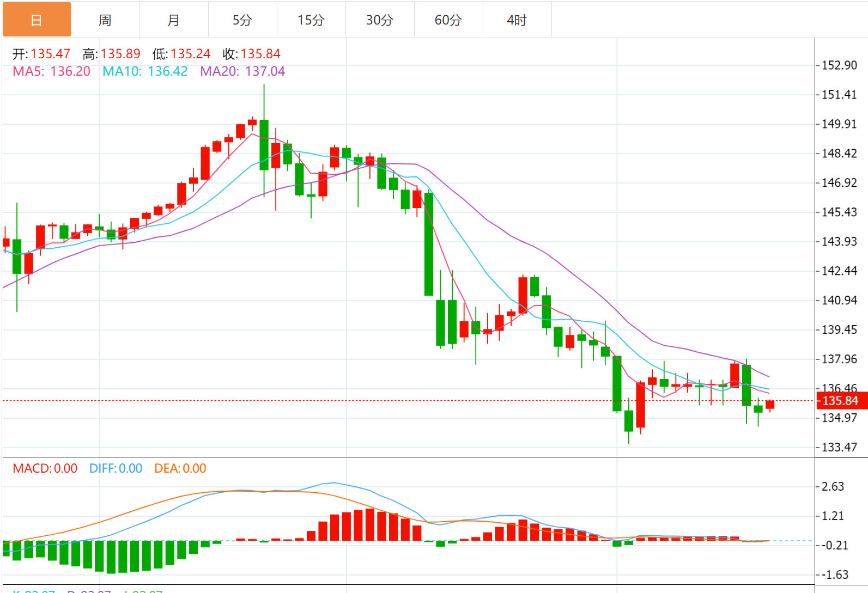The width and height of the screenshot is (868, 593).
Task: Click the last red candle at chart end
Action: [770, 405]
